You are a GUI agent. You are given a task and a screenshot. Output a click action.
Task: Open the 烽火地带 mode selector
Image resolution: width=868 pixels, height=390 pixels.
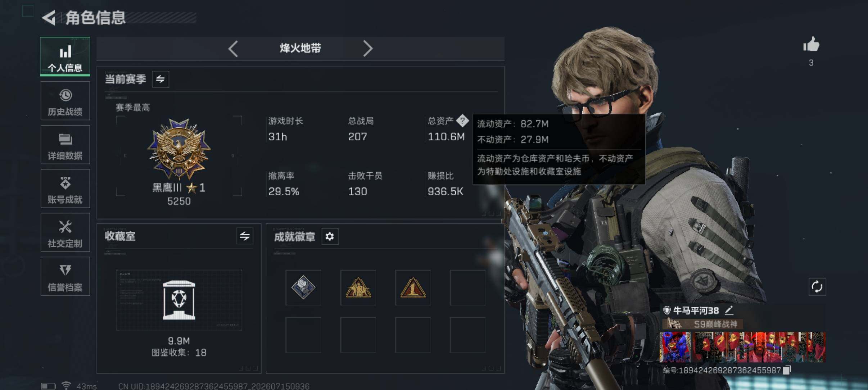pos(300,48)
